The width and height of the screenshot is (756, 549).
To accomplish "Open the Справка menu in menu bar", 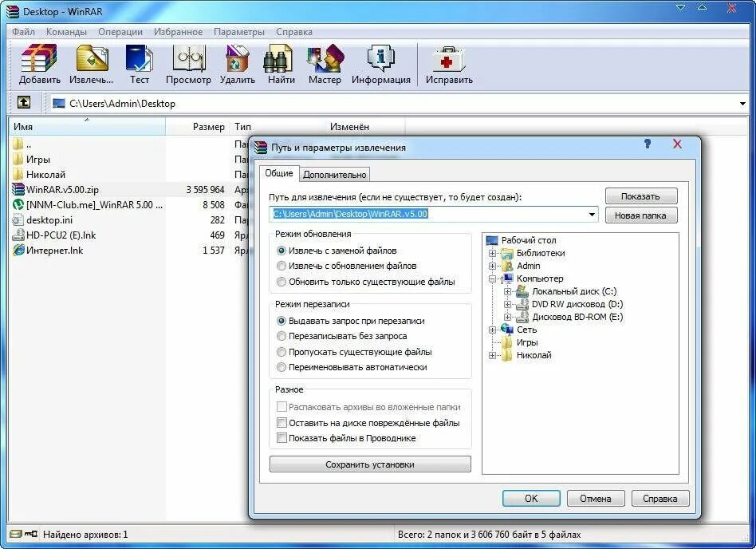I will coord(294,32).
